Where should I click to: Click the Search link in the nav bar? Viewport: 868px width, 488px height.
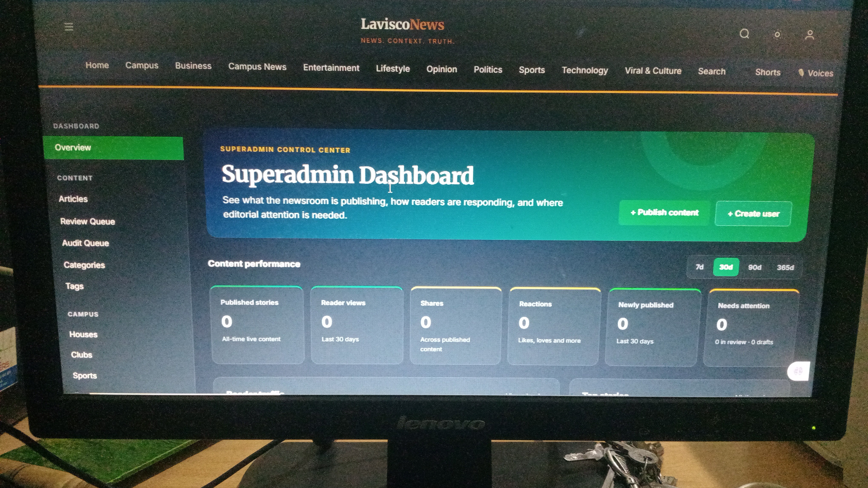point(712,71)
